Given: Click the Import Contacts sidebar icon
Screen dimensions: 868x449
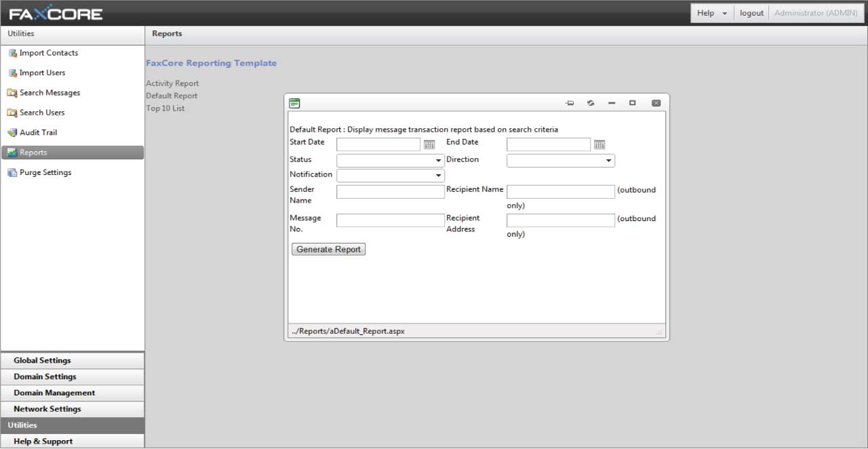Looking at the screenshot, I should (12, 53).
